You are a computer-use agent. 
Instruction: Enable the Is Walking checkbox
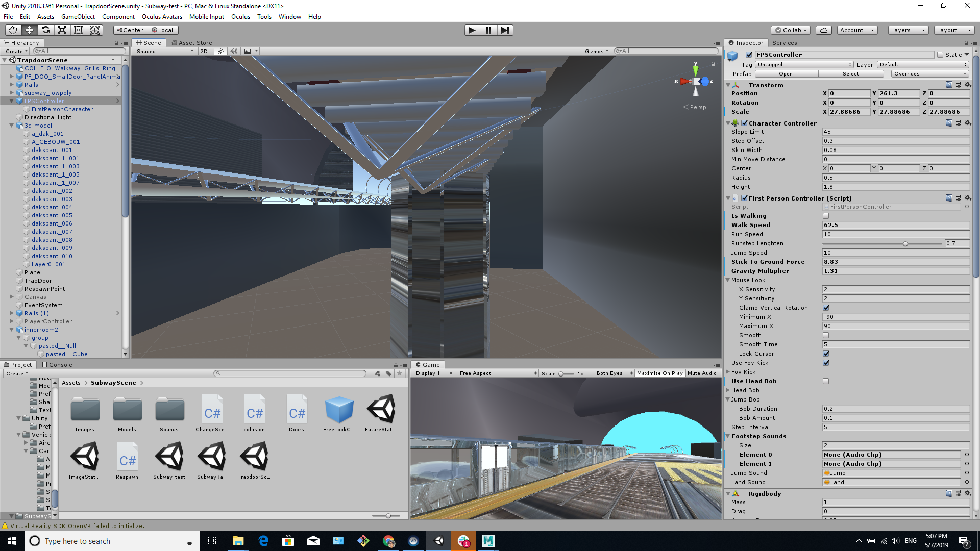pos(826,216)
